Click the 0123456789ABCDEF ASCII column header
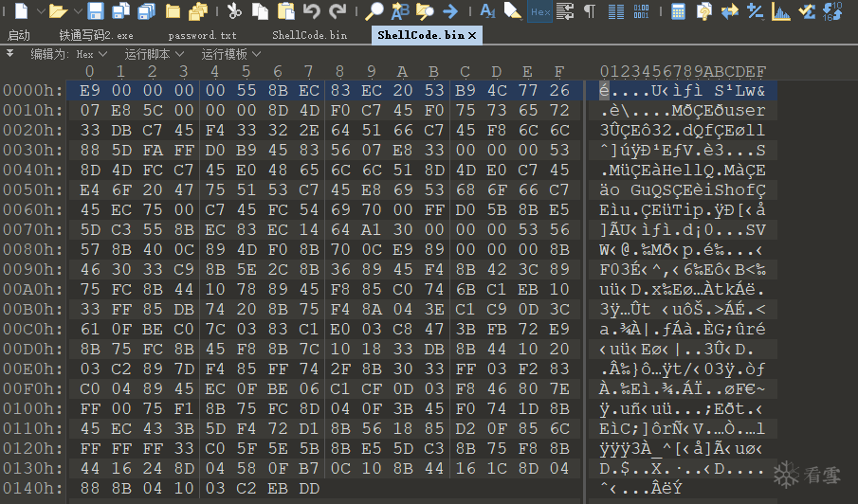858x504 pixels. [683, 72]
